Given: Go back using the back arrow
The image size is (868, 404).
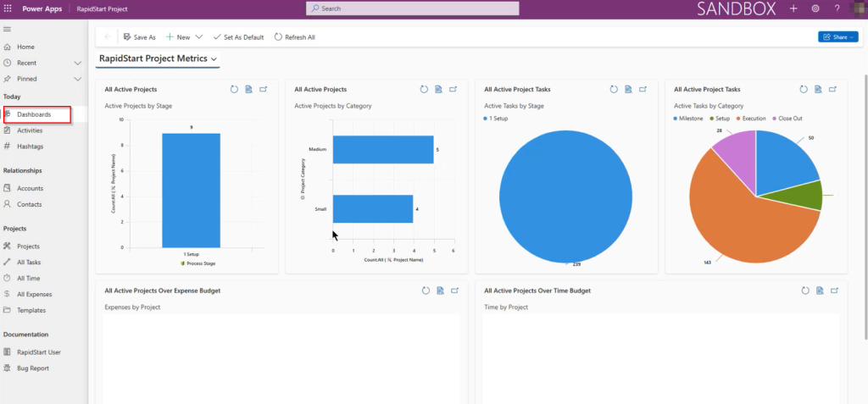Looking at the screenshot, I should (x=108, y=37).
